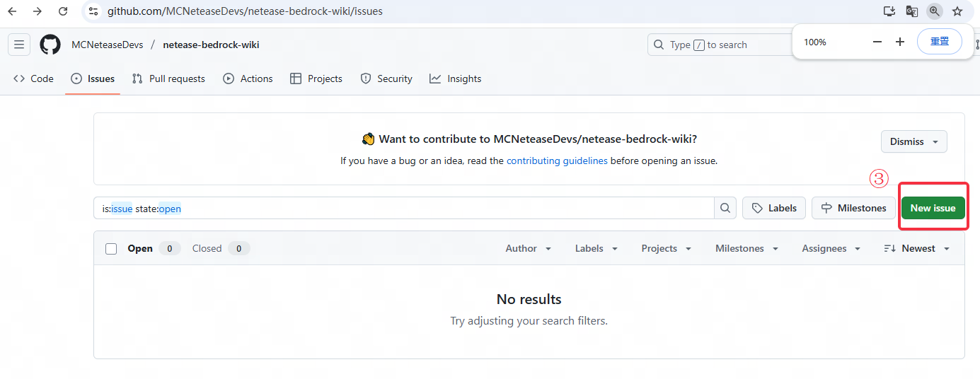This screenshot has width=980, height=379.
Task: Open the Insights tab
Action: [455, 79]
